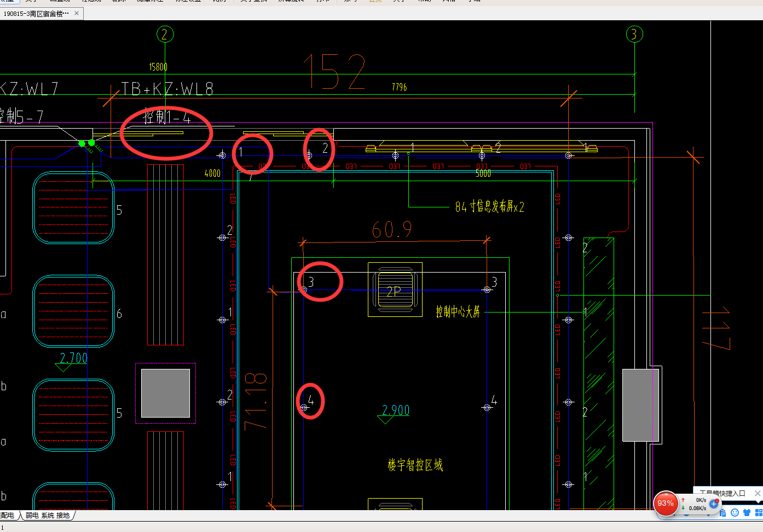Image resolution: width=763 pixels, height=532 pixels.
Task: Click the 4000 dimension text
Action: [x=212, y=174]
